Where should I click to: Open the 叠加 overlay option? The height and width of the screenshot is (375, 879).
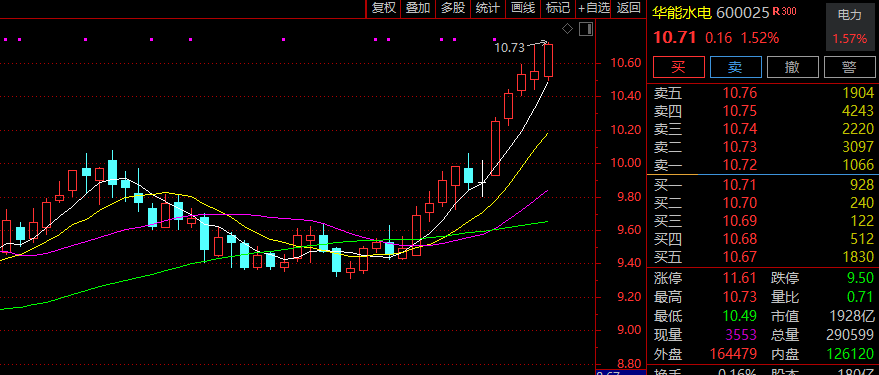(418, 8)
